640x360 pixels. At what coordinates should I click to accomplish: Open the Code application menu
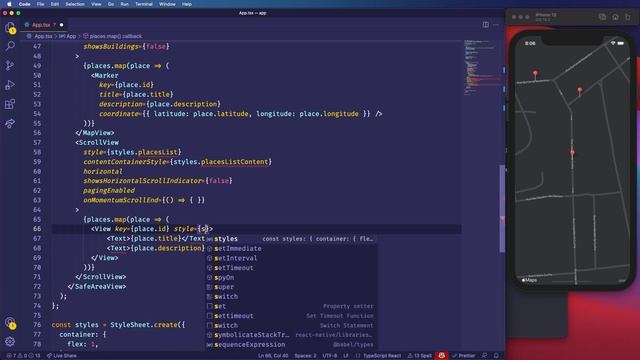[x=24, y=4]
